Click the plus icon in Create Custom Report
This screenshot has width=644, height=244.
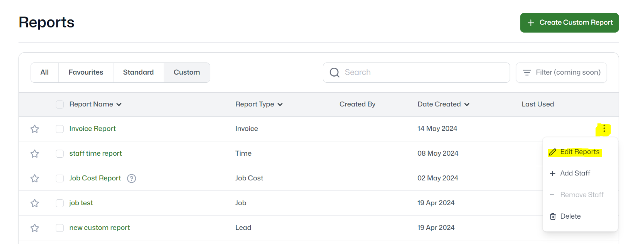[x=531, y=23]
